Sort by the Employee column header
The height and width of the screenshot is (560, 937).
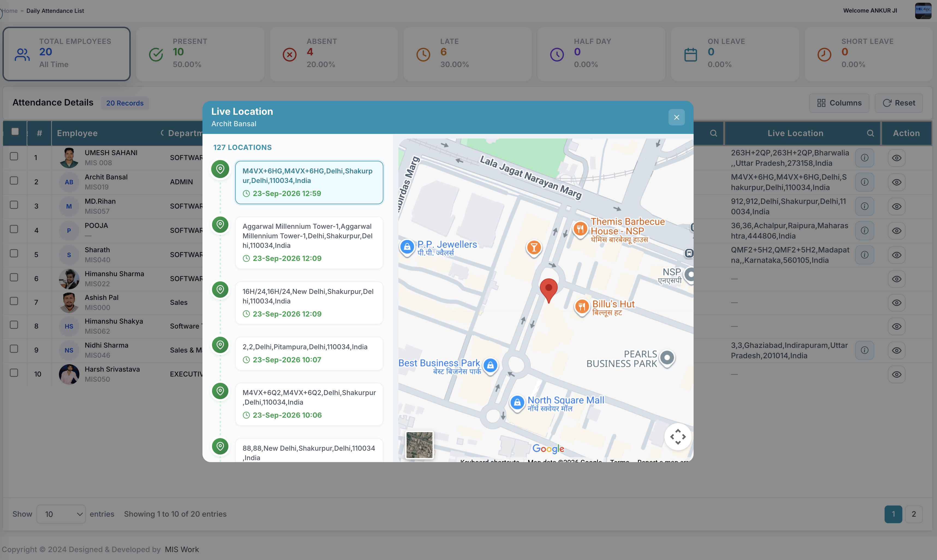pyautogui.click(x=77, y=133)
